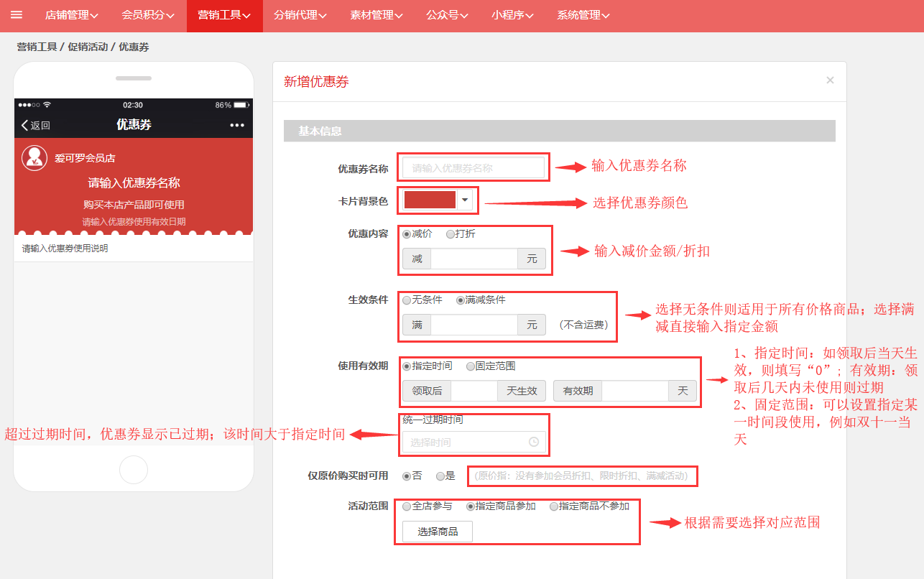The height and width of the screenshot is (579, 924).
Task: Open the 营销工具 menu
Action: pos(224,15)
